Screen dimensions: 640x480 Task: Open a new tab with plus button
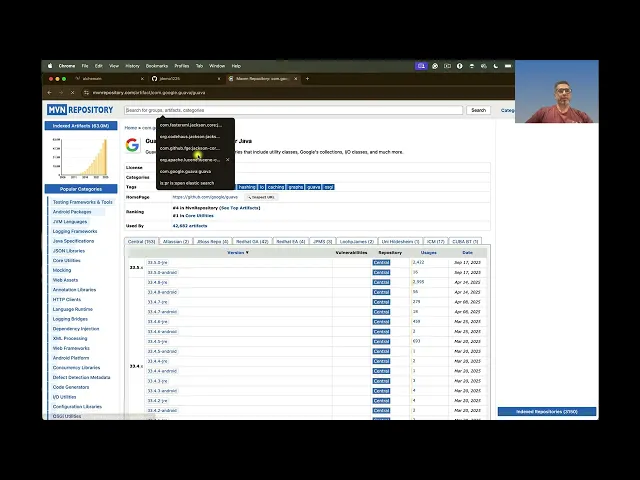pyautogui.click(x=307, y=78)
